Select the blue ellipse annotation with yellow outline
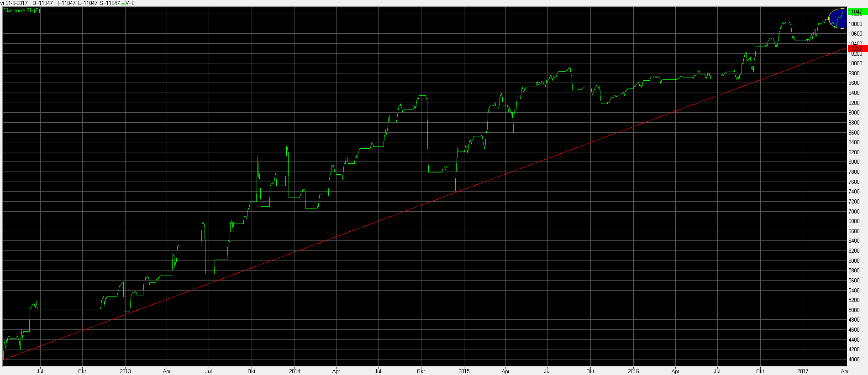This screenshot has width=868, height=375. point(837,18)
